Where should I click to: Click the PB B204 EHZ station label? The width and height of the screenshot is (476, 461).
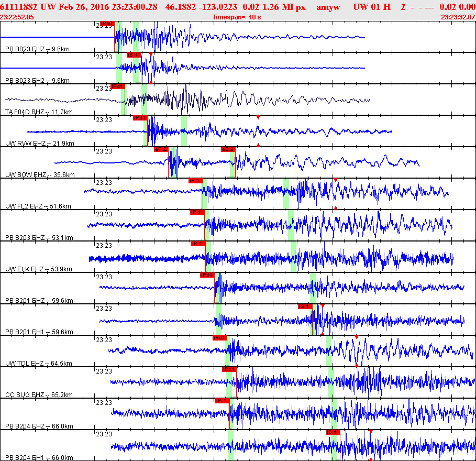(39, 426)
